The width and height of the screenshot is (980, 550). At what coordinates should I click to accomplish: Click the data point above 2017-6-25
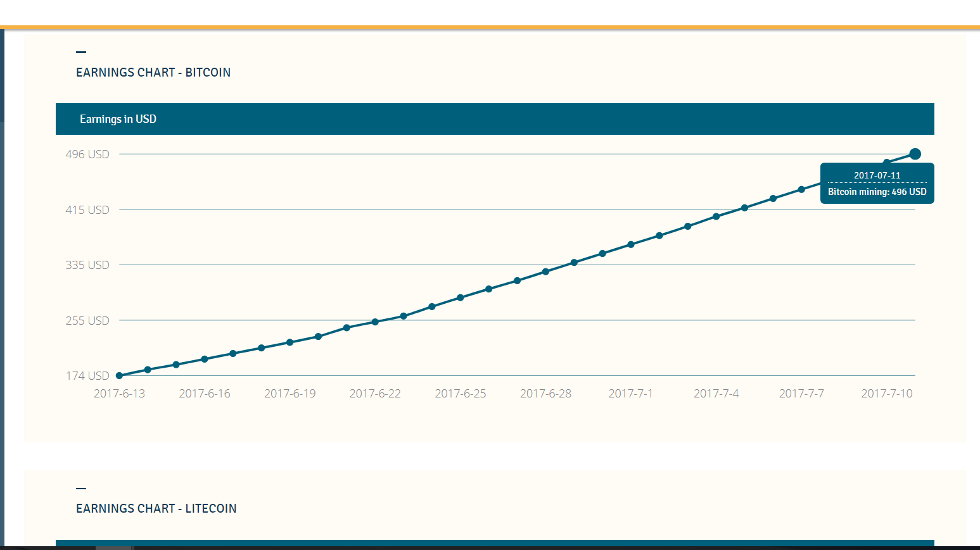(461, 297)
